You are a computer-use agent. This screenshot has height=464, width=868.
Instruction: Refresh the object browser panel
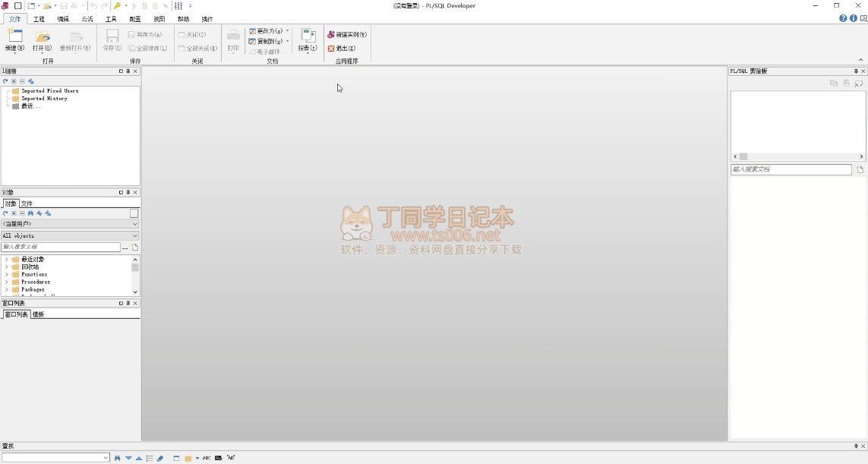click(x=5, y=213)
